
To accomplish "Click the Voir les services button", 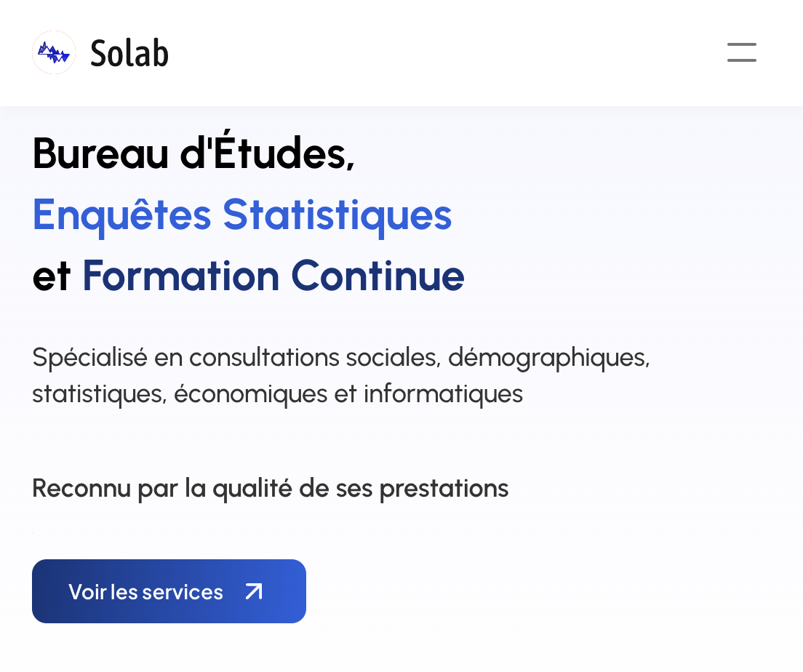I will (169, 591).
